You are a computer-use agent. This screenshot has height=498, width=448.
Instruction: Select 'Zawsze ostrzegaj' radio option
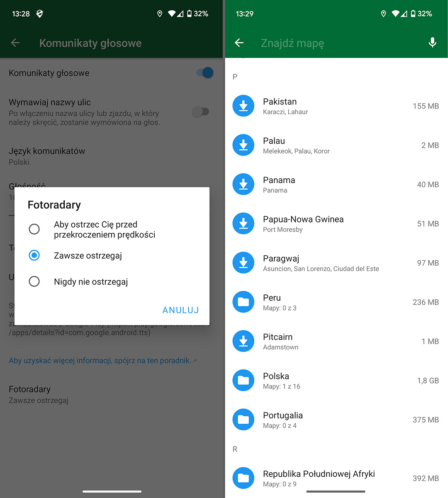(34, 255)
